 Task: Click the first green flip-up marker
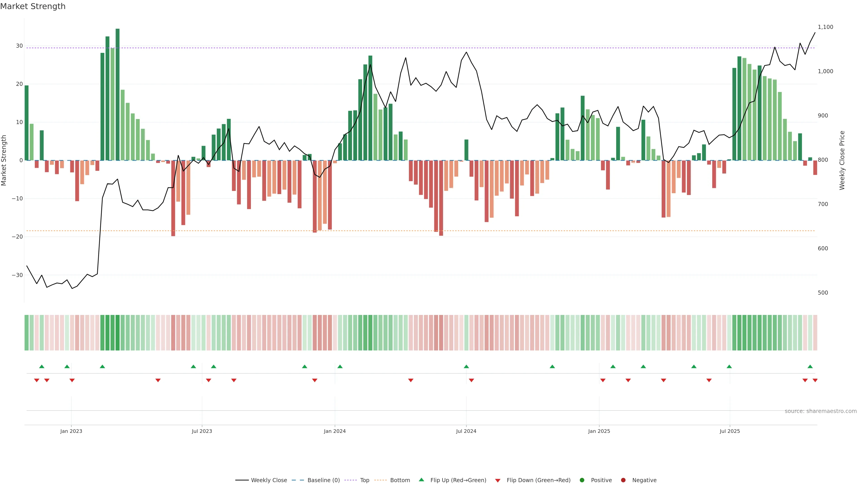(x=42, y=366)
